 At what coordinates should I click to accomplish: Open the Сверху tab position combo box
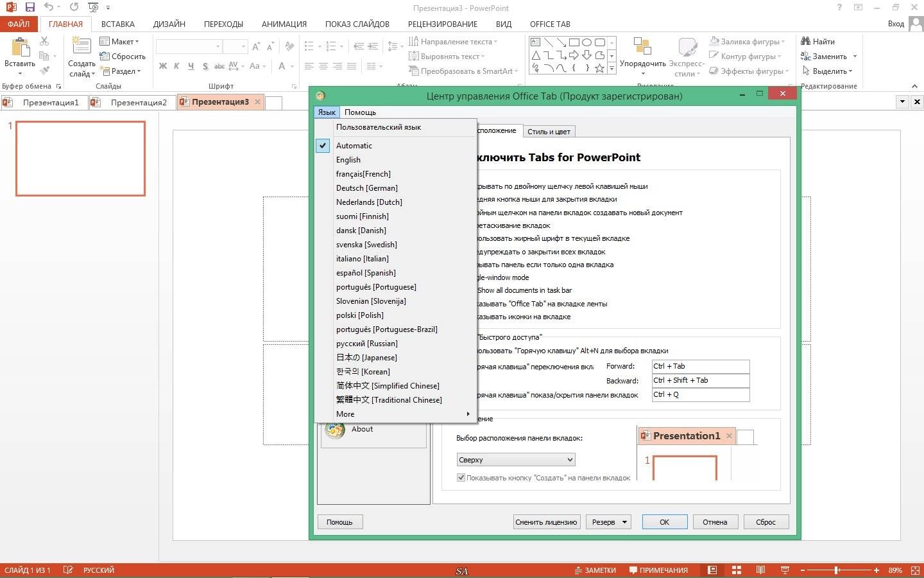click(x=516, y=460)
